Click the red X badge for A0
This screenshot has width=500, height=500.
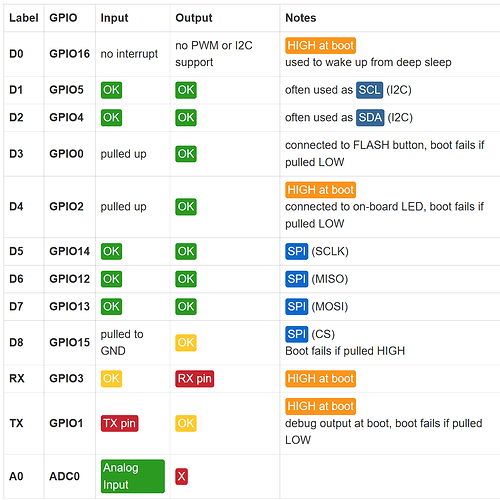click(x=181, y=476)
